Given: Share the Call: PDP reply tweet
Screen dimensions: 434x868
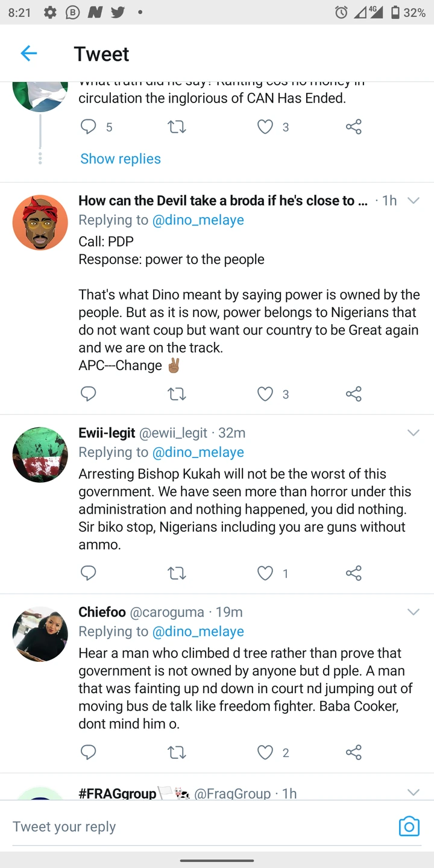Looking at the screenshot, I should click(354, 394).
